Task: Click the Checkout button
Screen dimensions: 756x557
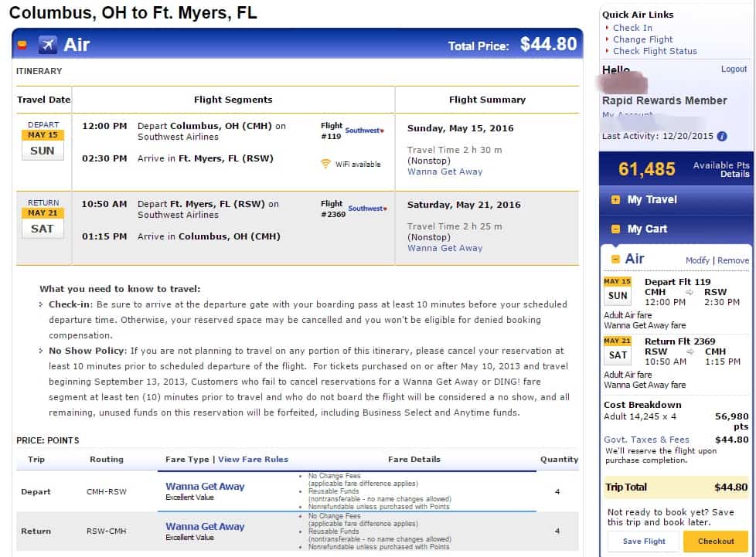Action: pos(716,541)
